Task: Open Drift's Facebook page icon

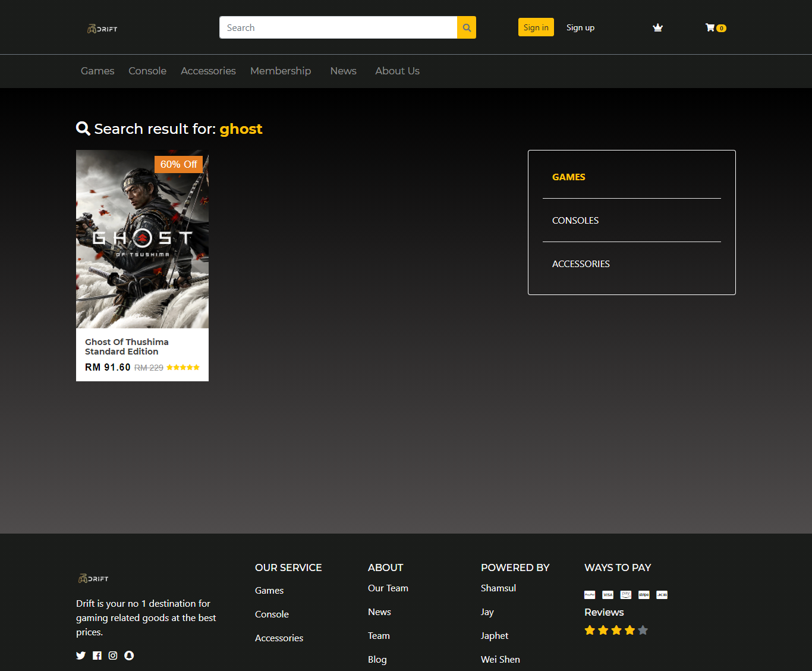Action: coord(97,656)
